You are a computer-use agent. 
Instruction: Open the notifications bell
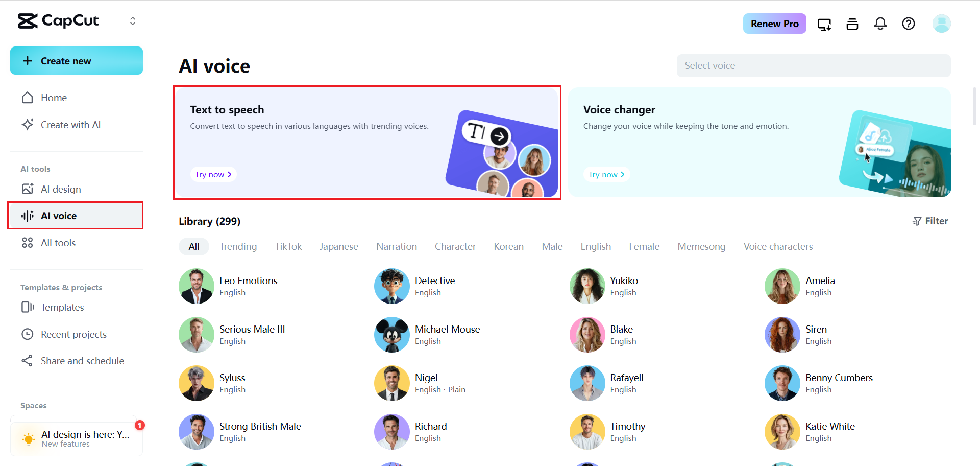click(880, 24)
